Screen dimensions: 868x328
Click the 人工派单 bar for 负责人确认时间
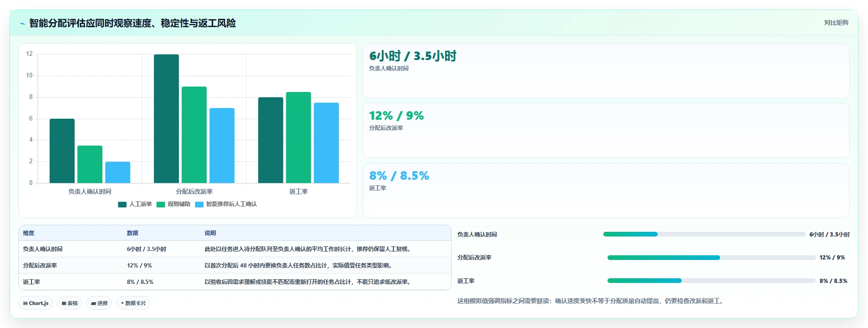point(62,151)
